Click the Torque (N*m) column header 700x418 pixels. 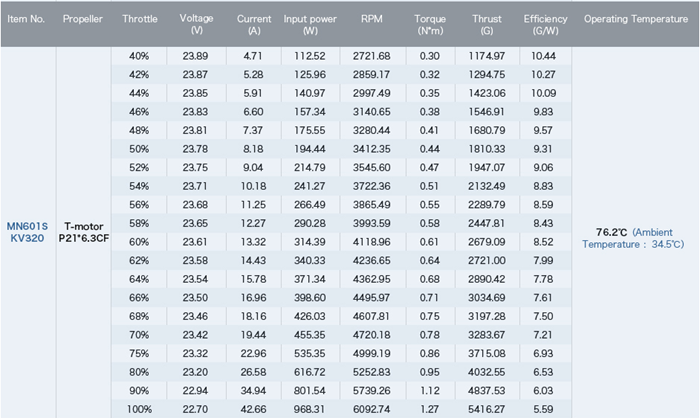430,23
